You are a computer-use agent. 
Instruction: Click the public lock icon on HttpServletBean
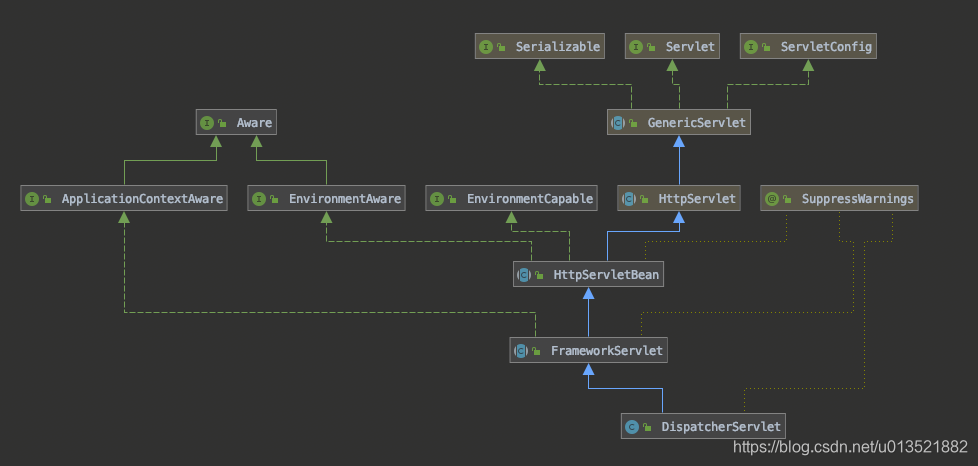538,276
